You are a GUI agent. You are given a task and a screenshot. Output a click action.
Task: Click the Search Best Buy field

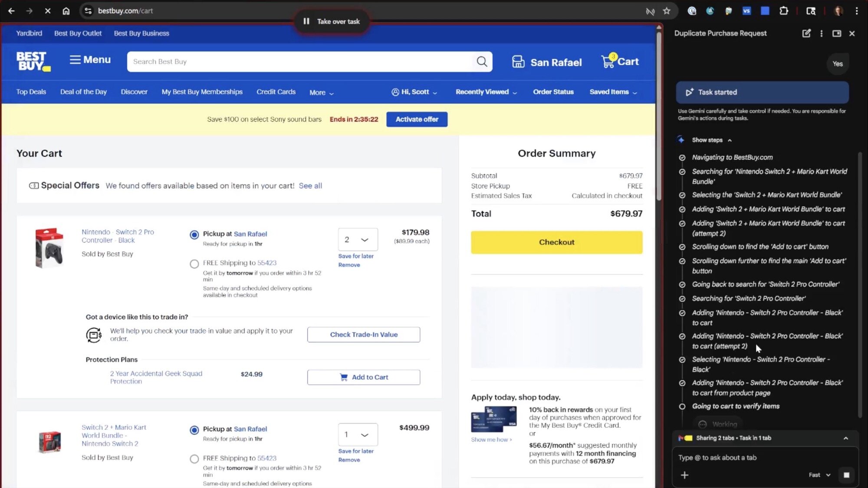tap(299, 62)
